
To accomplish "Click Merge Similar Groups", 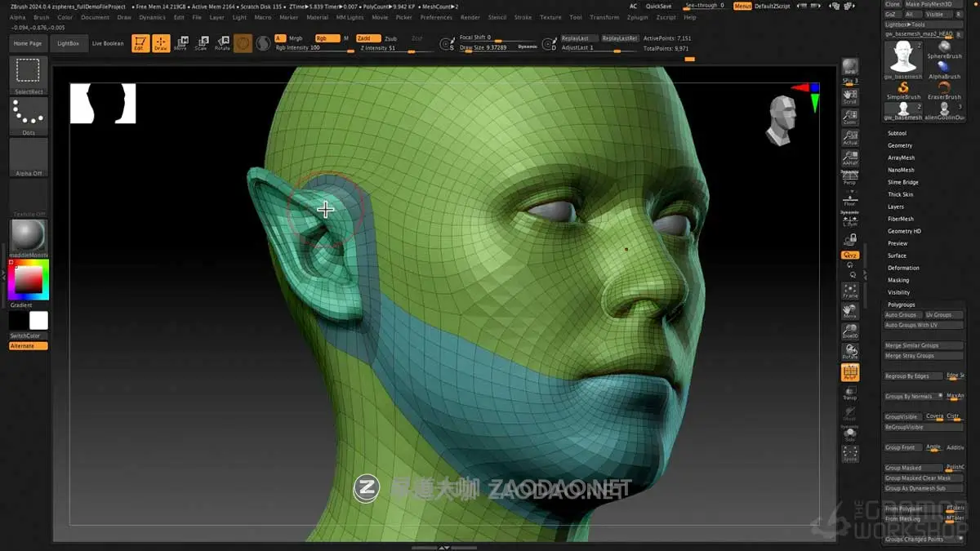I will tap(924, 344).
